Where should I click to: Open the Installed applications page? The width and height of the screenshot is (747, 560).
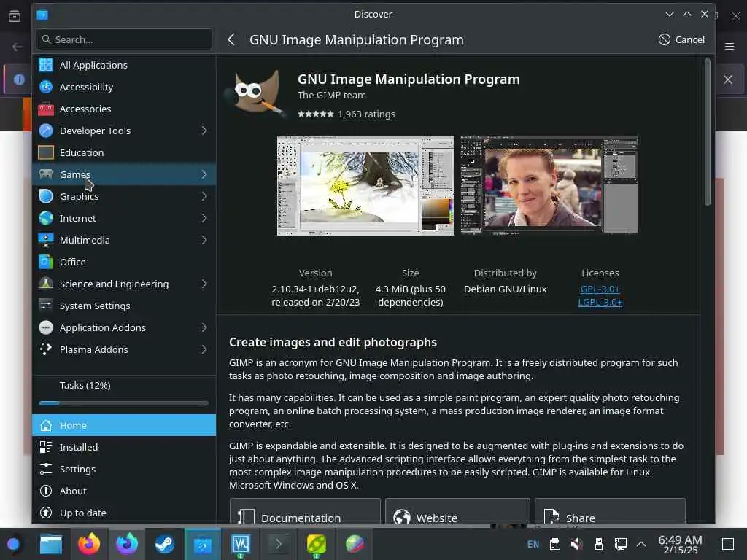click(x=124, y=447)
